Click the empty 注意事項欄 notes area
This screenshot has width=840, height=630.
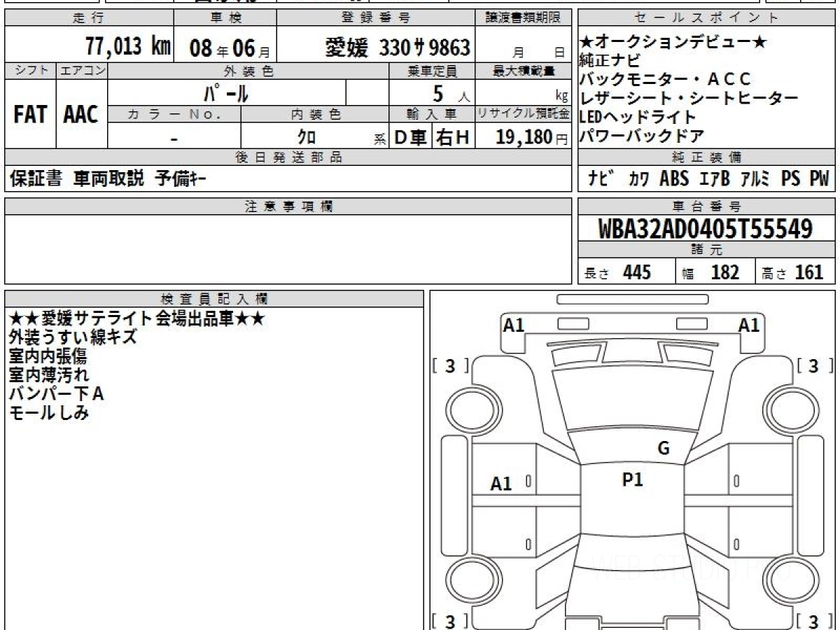pos(288,248)
